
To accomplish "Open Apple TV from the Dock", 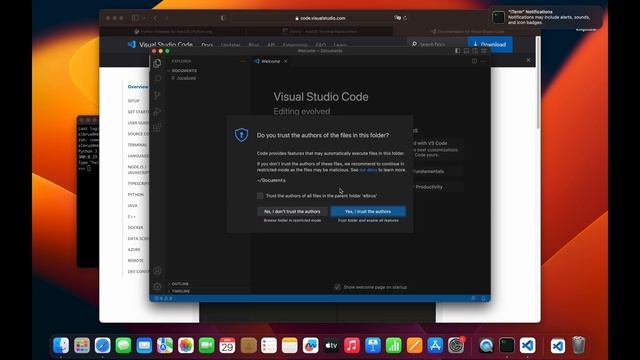I will point(331,345).
